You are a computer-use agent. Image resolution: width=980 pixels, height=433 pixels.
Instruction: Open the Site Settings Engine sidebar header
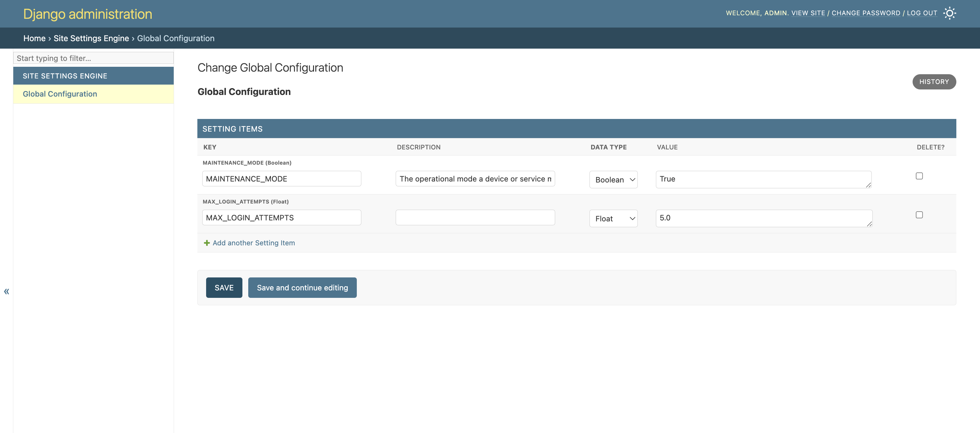coord(65,76)
